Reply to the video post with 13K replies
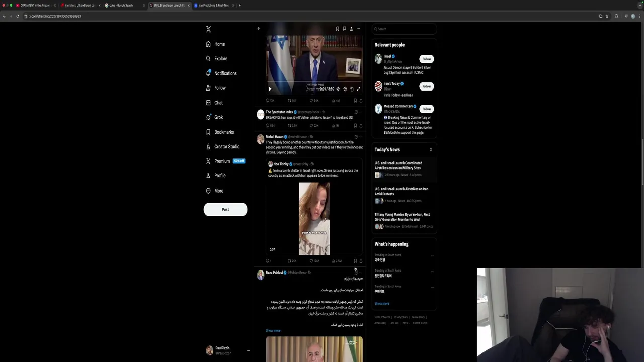644x362 pixels. tap(270, 101)
